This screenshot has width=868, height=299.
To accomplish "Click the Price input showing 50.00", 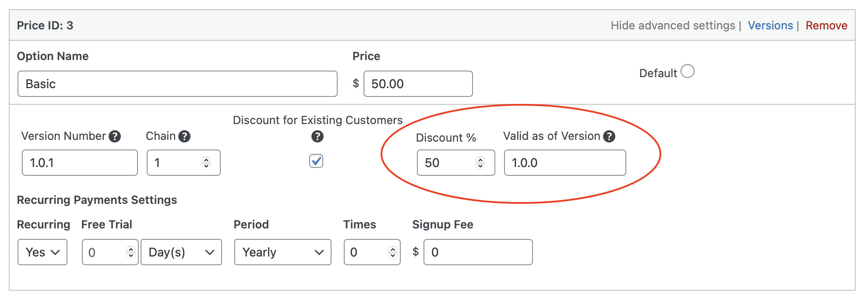I will (418, 84).
